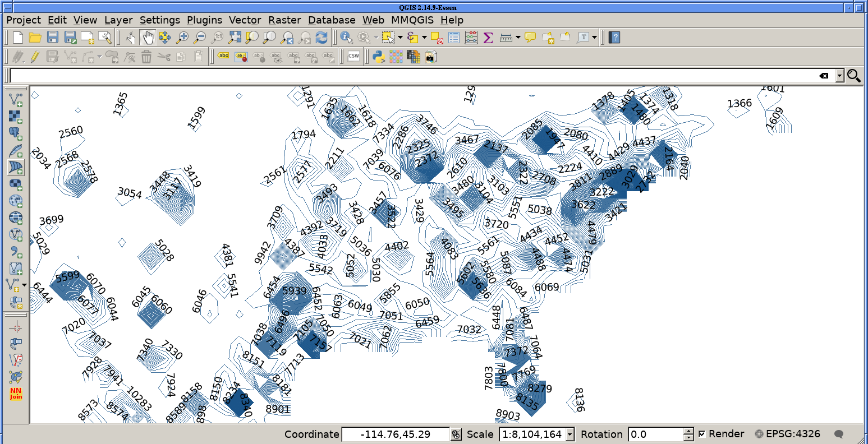Expand text annotation dropdown arrow
Viewport: 868px width, 444px height.
coord(595,38)
